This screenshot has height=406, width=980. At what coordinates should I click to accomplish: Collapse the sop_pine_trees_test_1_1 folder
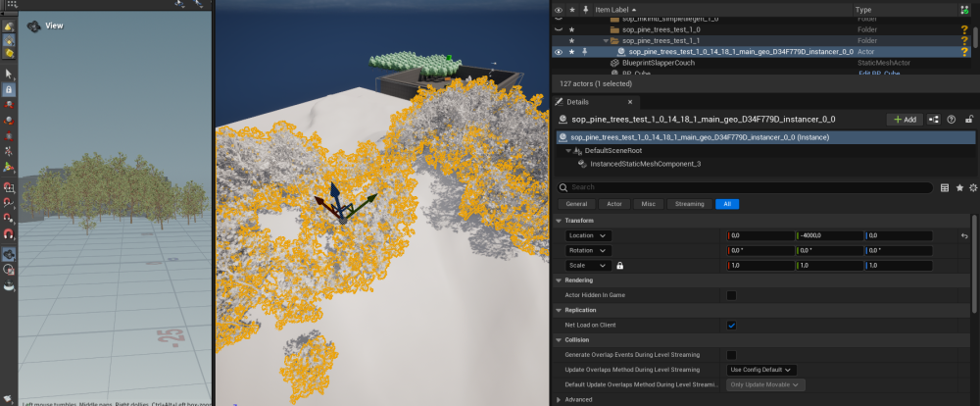(x=606, y=40)
